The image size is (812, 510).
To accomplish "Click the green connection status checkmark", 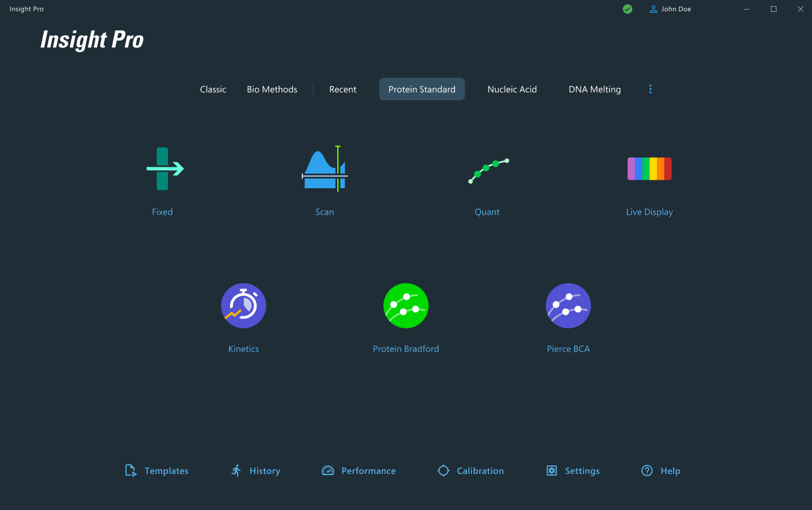I will point(628,9).
